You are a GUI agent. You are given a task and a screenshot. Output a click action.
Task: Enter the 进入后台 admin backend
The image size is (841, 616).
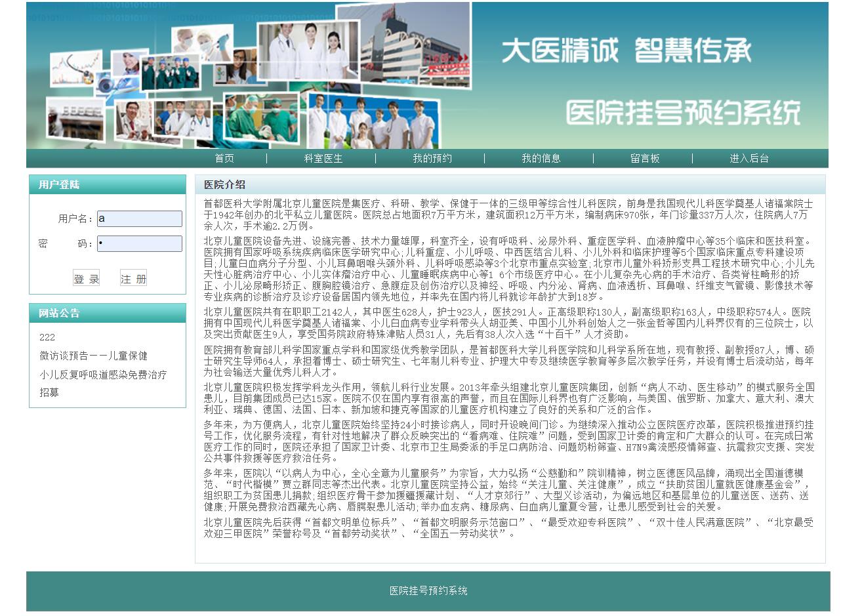750,158
